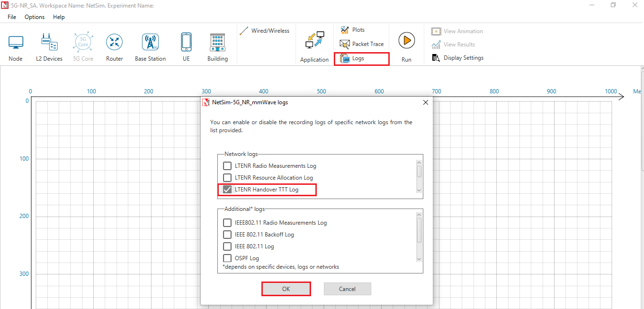Open the File menu
Viewport: 644px width, 309px height.
coord(12,17)
